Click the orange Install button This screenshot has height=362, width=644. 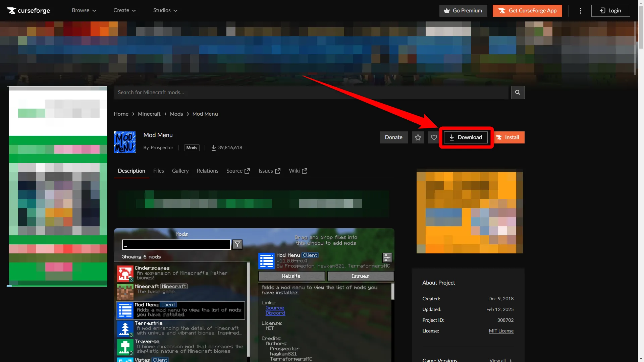tap(508, 137)
